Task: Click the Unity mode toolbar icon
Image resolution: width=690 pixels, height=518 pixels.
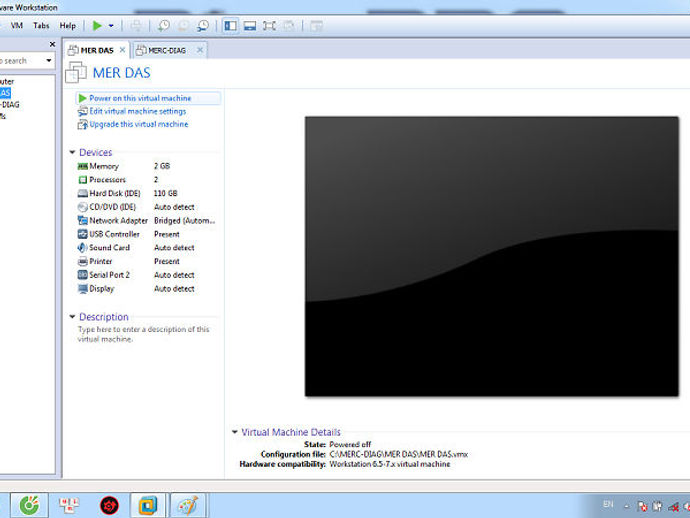Action: pyautogui.click(x=289, y=26)
